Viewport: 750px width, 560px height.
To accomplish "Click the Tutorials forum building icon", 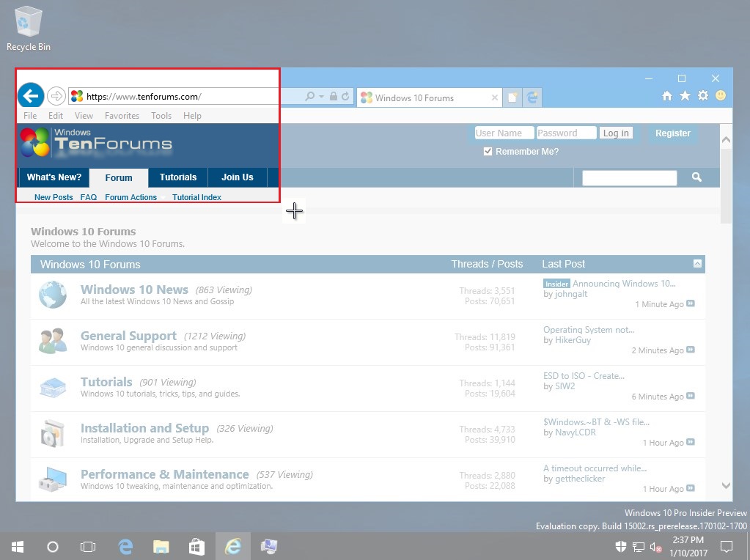I will coord(53,387).
